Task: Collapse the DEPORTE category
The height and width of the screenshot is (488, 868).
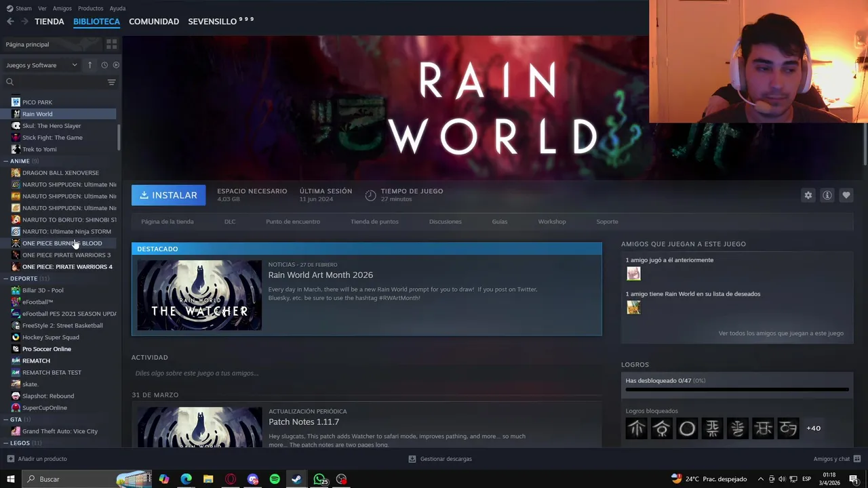Action: (x=5, y=279)
